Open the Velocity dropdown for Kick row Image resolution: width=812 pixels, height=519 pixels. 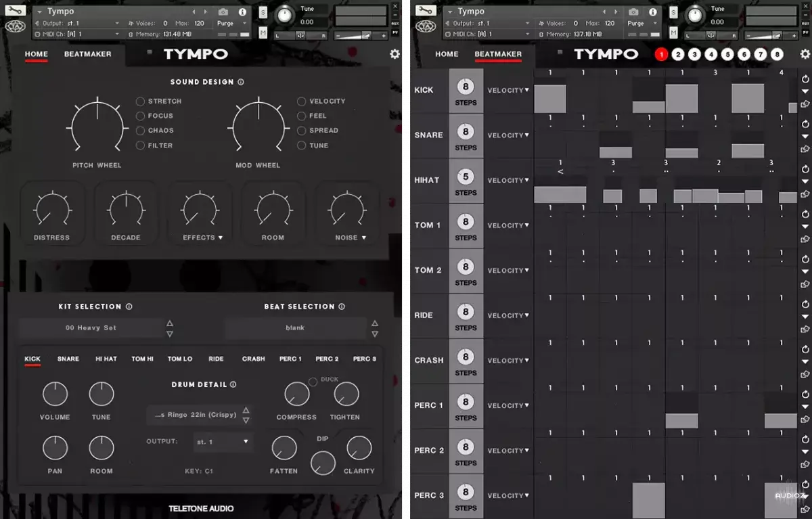[508, 90]
